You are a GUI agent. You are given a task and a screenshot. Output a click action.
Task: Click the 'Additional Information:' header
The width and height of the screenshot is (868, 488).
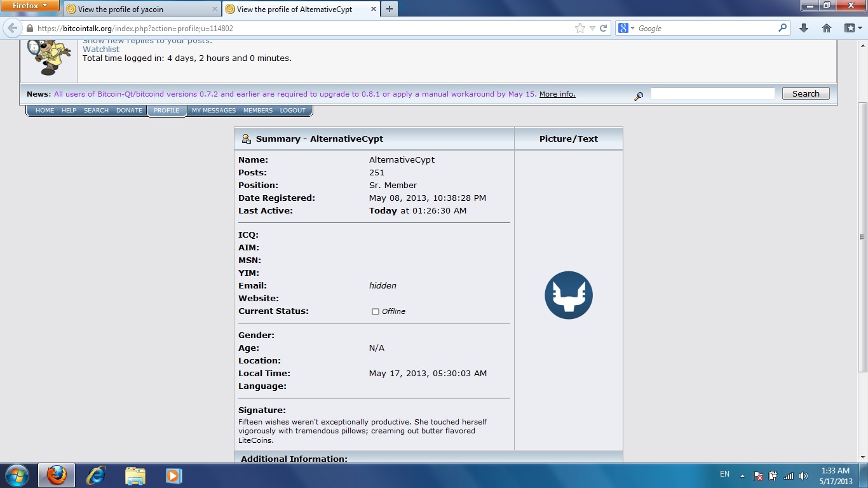(294, 459)
